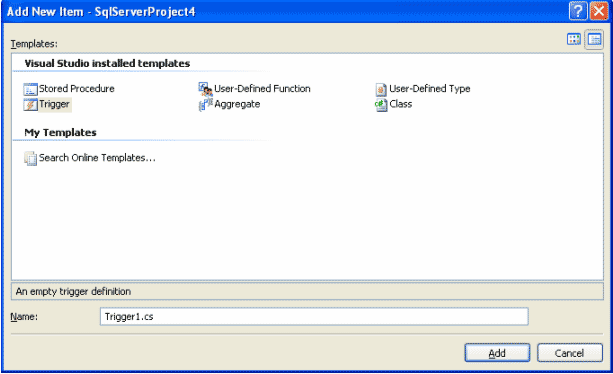The image size is (613, 374).
Task: Choose the User-Defined Function template icon
Action: pos(205,89)
